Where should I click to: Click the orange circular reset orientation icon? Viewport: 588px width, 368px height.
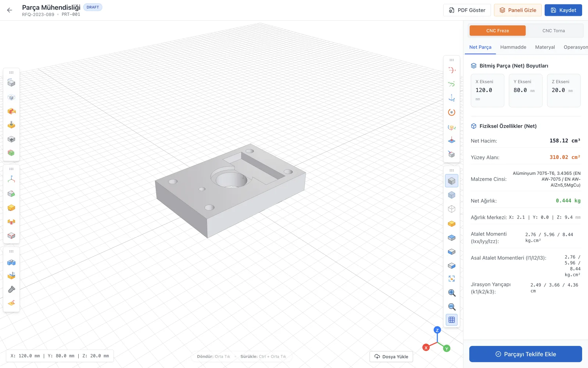[x=452, y=112]
